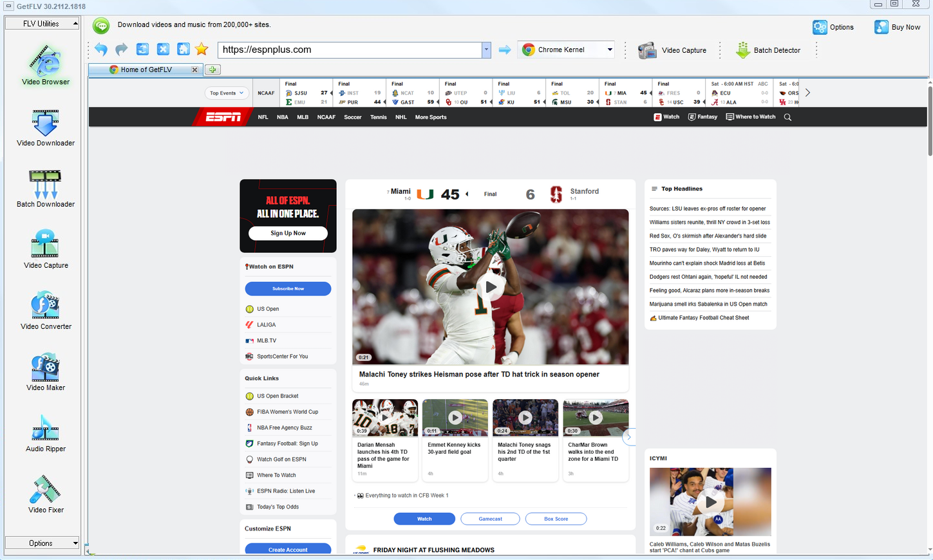The height and width of the screenshot is (560, 933).
Task: Expand the FLV Utilities panel header
Action: 42,23
